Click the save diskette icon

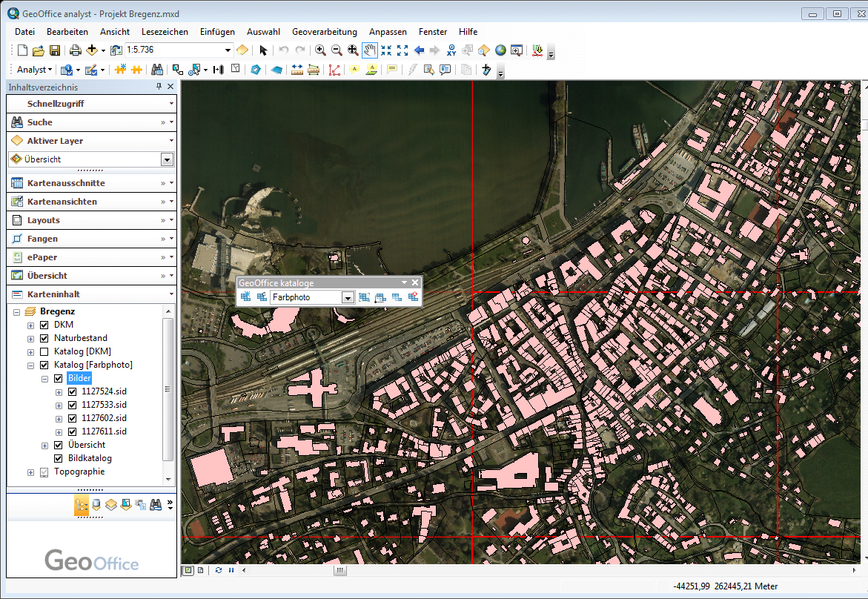(x=55, y=50)
